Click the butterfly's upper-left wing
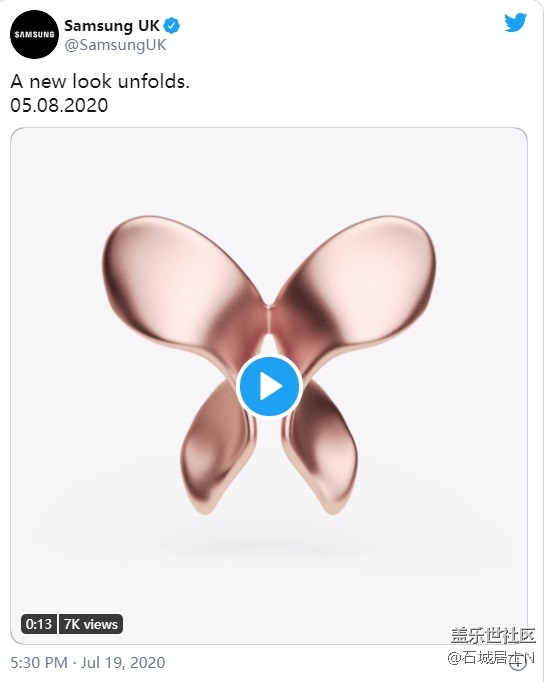The image size is (545, 682). 185,278
